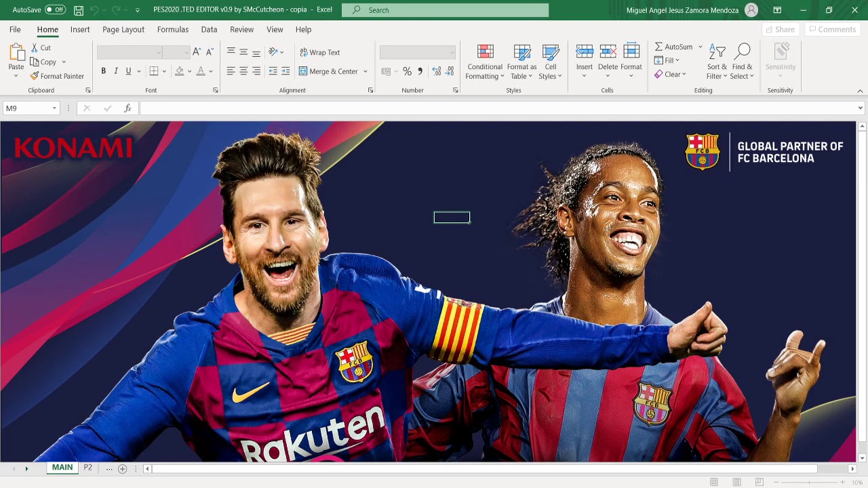Toggle Bold formatting
This screenshot has height=488, width=868.
(103, 71)
